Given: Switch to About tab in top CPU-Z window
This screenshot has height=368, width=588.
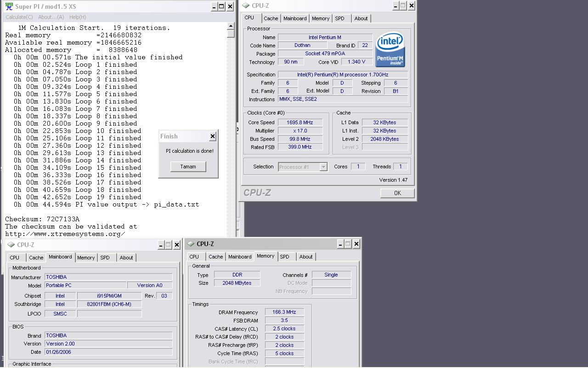Looking at the screenshot, I should pos(361,18).
